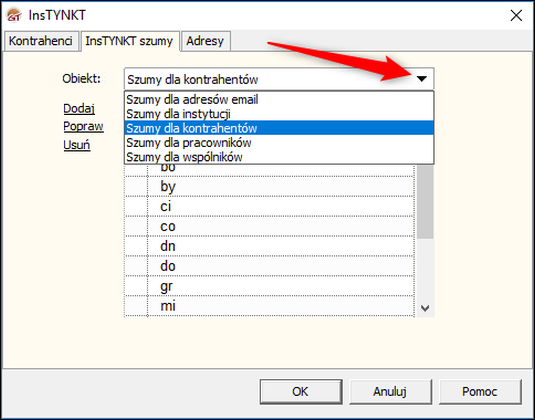Confirm with the OK button
Image resolution: width=535 pixels, height=420 pixels.
(x=301, y=392)
